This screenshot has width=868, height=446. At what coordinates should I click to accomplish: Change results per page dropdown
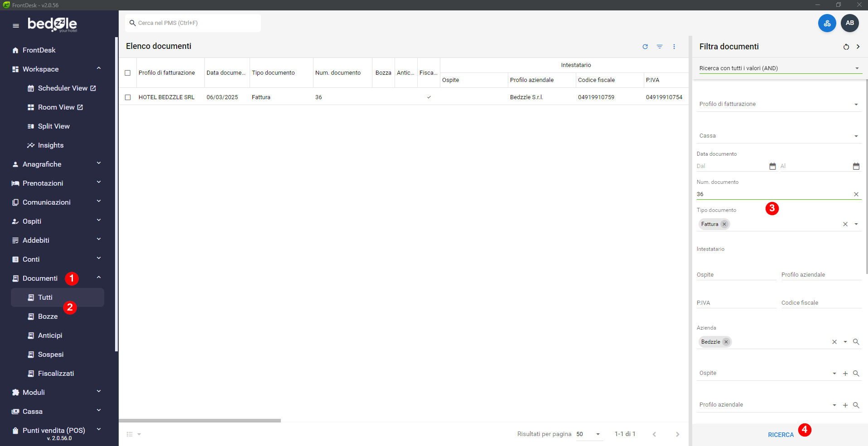pos(598,434)
